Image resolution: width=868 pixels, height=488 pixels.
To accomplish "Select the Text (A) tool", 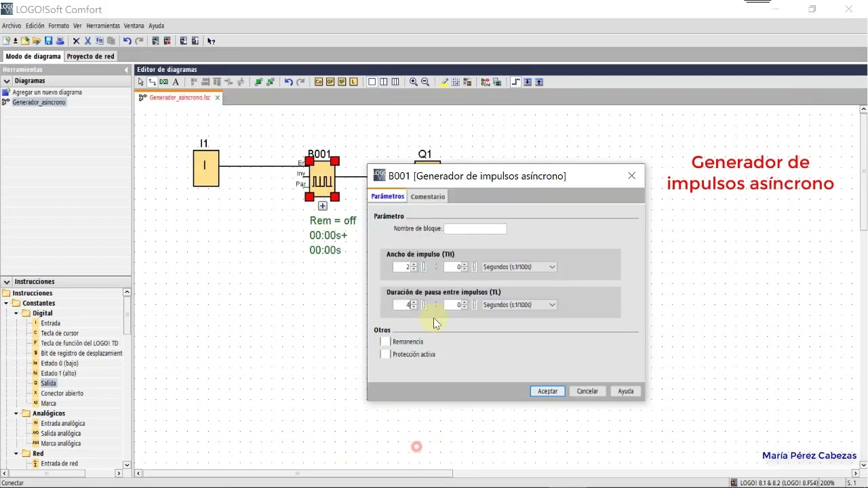I will click(x=176, y=82).
